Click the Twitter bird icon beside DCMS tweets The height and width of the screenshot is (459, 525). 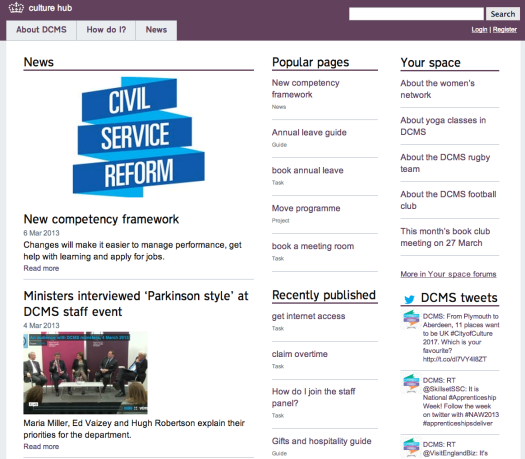(x=409, y=299)
